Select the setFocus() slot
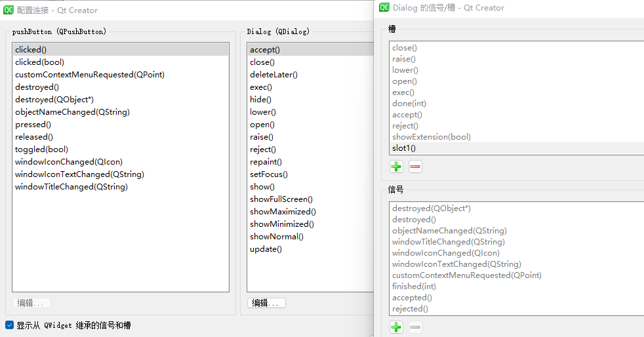 (310, 174)
